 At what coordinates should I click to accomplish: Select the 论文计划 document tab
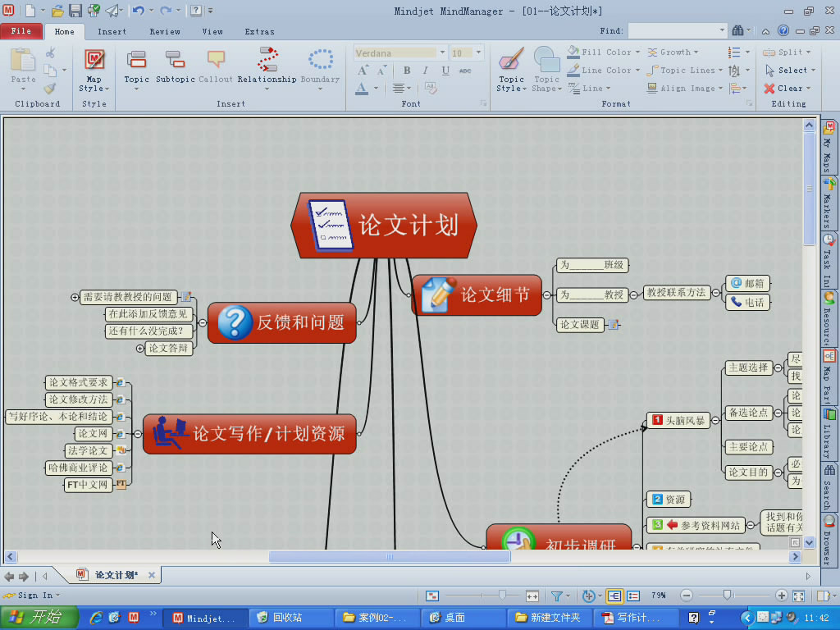tap(116, 575)
